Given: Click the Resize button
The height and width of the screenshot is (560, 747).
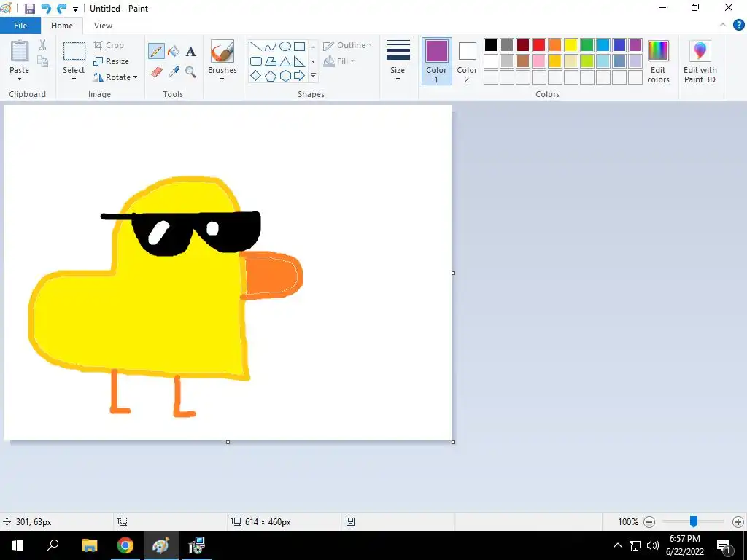Looking at the screenshot, I should pyautogui.click(x=112, y=61).
